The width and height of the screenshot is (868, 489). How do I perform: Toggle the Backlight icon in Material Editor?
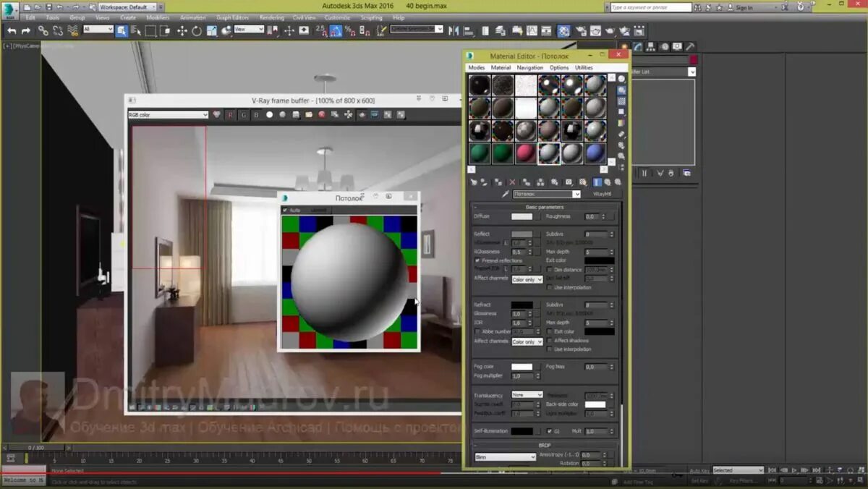click(x=621, y=90)
